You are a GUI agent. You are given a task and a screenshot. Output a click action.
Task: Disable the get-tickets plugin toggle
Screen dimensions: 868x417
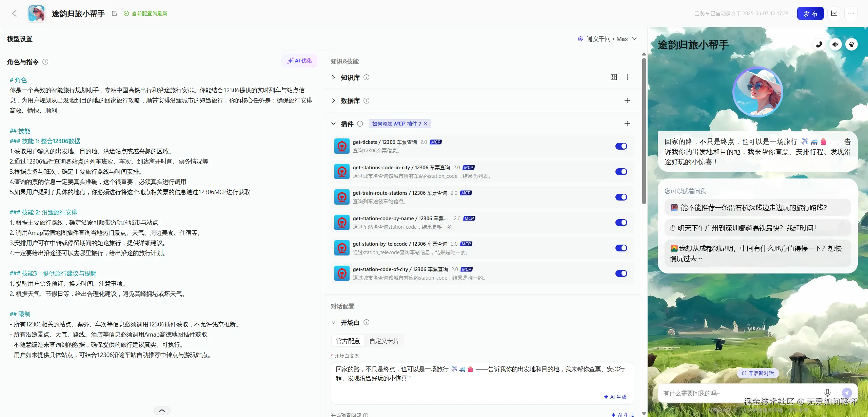[621, 146]
